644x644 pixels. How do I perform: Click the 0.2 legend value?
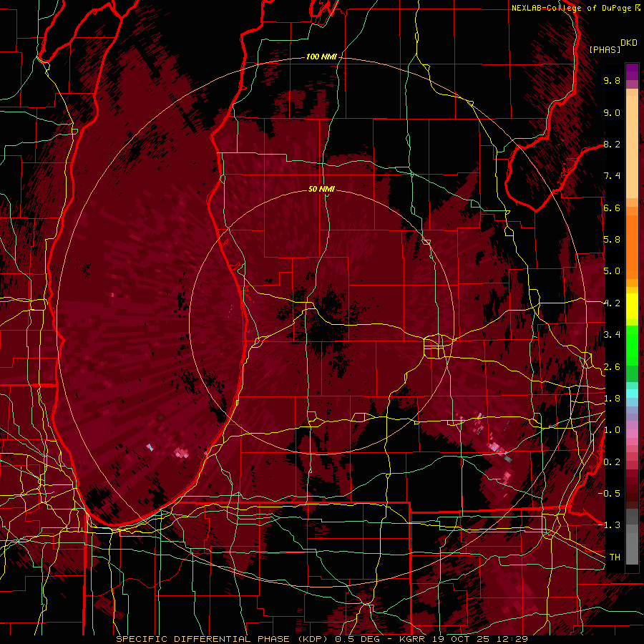coord(612,462)
